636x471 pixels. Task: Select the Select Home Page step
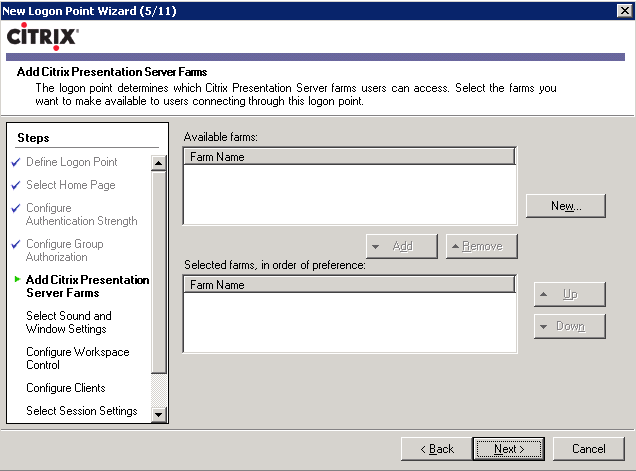[71, 185]
